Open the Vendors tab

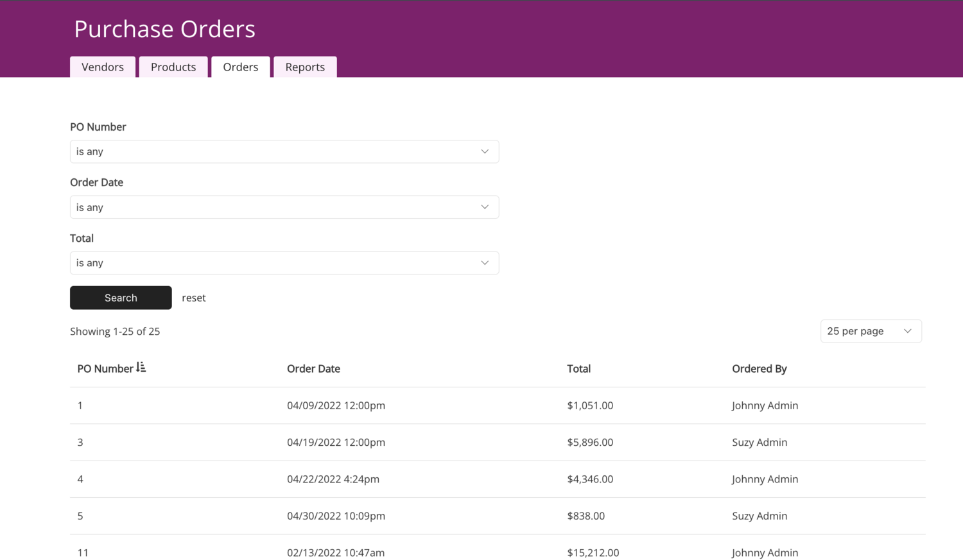[103, 67]
